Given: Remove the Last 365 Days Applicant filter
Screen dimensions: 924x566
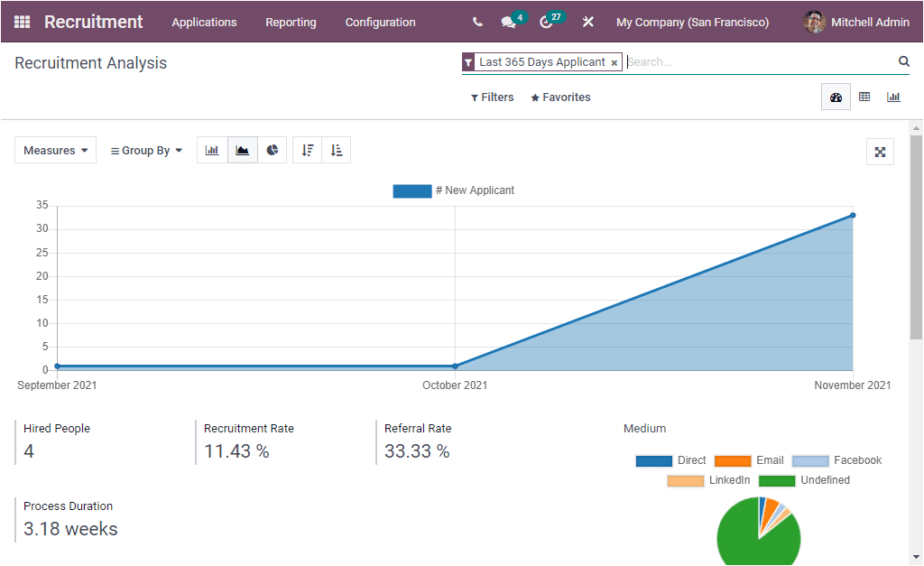Looking at the screenshot, I should pos(614,62).
